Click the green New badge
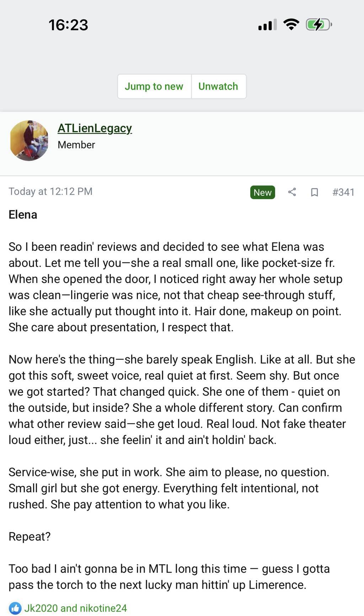The height and width of the screenshot is (616, 364). pos(262,192)
